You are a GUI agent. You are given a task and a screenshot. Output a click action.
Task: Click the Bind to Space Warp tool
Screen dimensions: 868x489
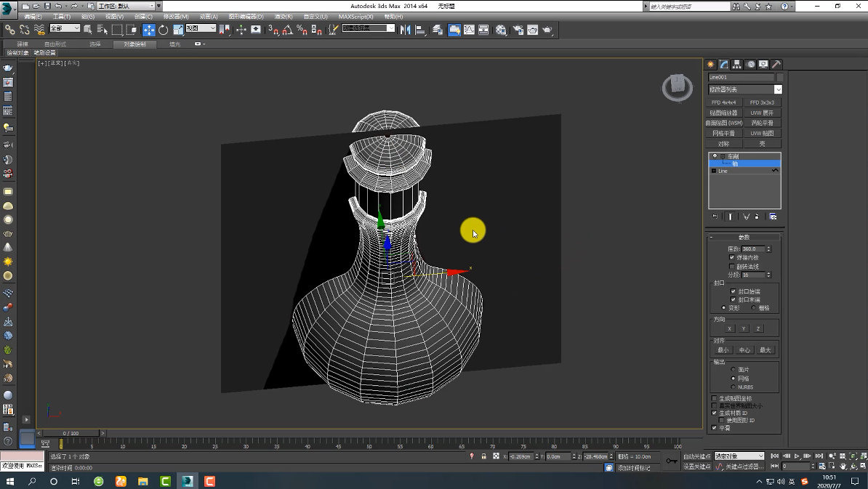click(x=39, y=30)
